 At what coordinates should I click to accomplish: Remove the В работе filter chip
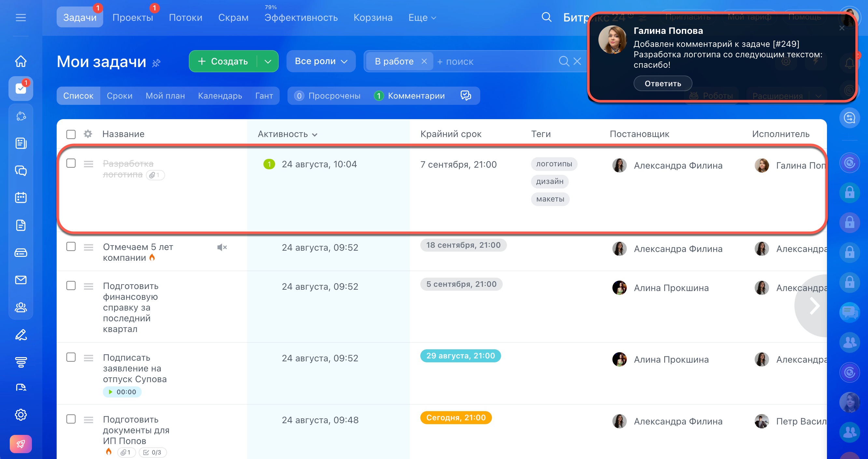424,61
